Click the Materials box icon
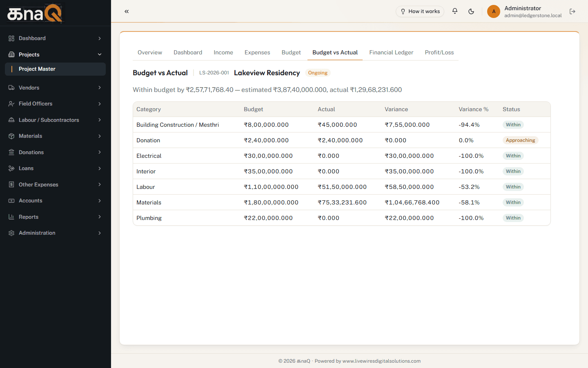The width and height of the screenshot is (588, 368). click(11, 136)
